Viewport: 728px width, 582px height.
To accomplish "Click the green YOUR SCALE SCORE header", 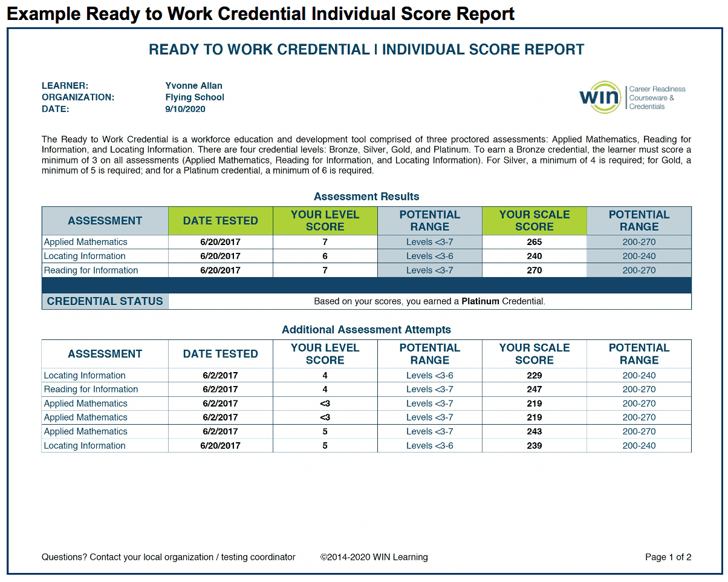I will click(534, 221).
